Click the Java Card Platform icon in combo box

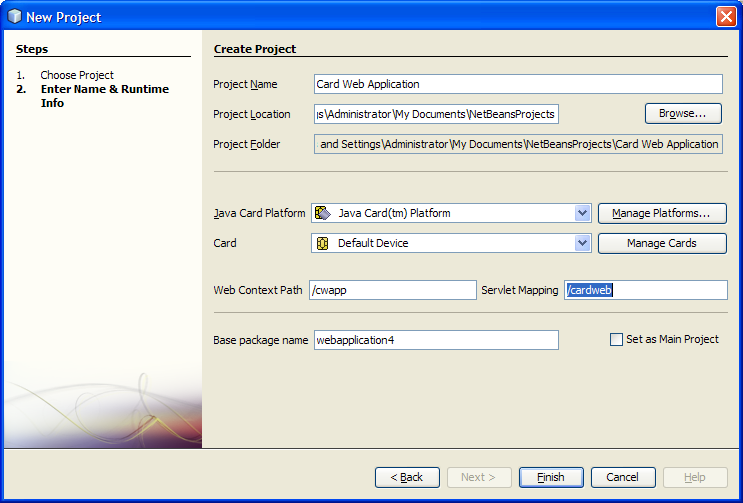click(x=323, y=213)
